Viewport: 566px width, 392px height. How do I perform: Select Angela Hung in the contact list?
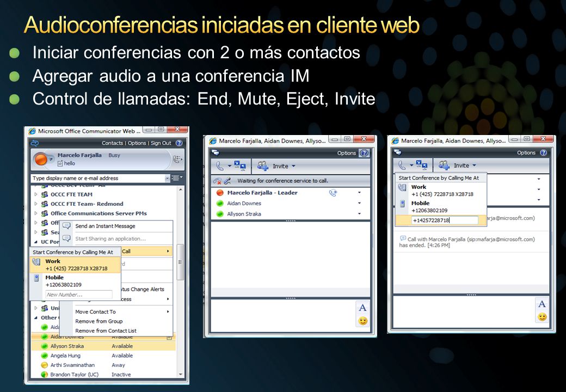click(103, 356)
